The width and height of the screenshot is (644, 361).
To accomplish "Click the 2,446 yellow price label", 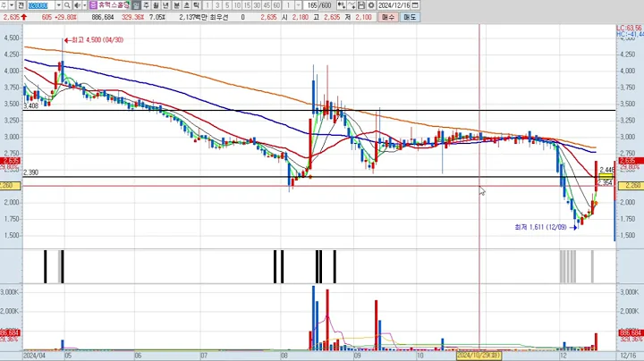I will tap(607, 170).
